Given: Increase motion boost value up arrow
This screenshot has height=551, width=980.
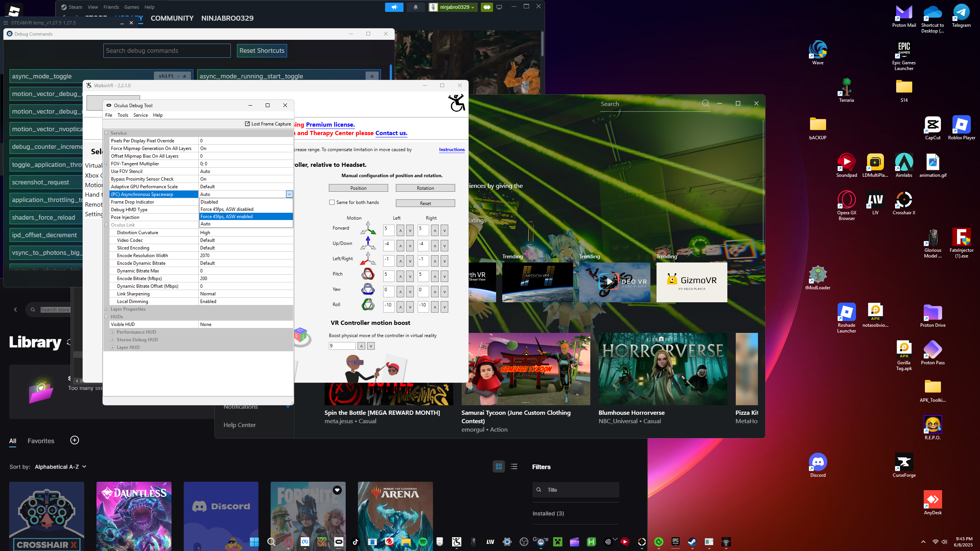Looking at the screenshot, I should click(361, 346).
